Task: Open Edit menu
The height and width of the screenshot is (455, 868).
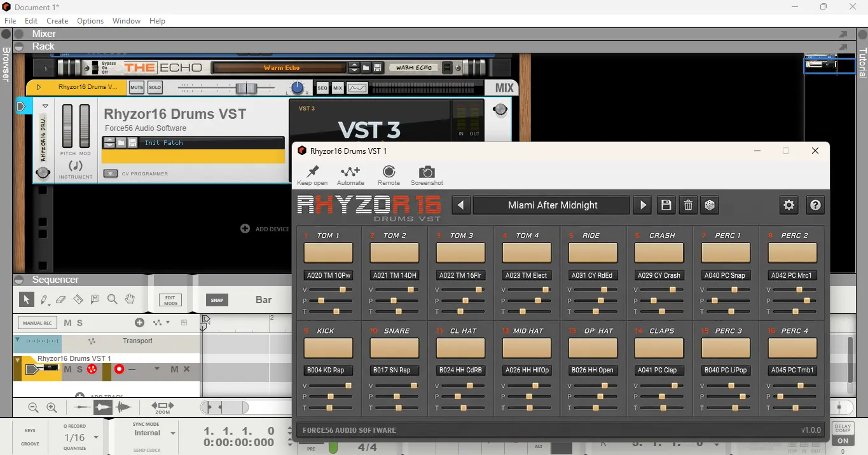Action: (31, 21)
